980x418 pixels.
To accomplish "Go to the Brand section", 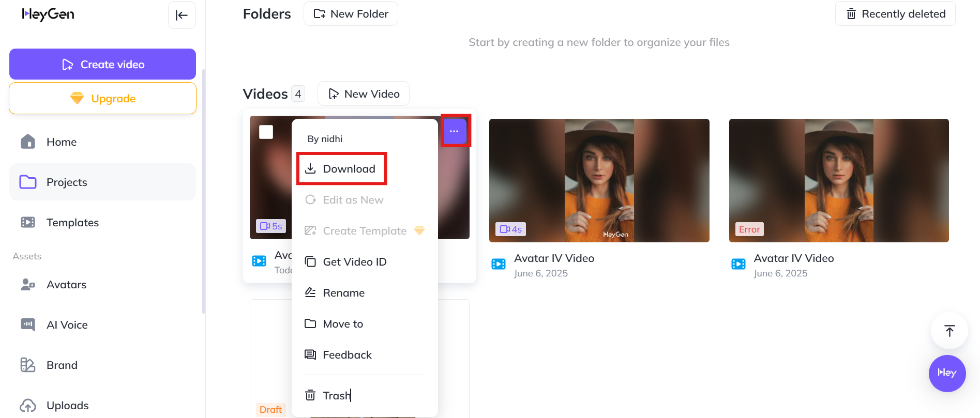I will click(x=62, y=365).
